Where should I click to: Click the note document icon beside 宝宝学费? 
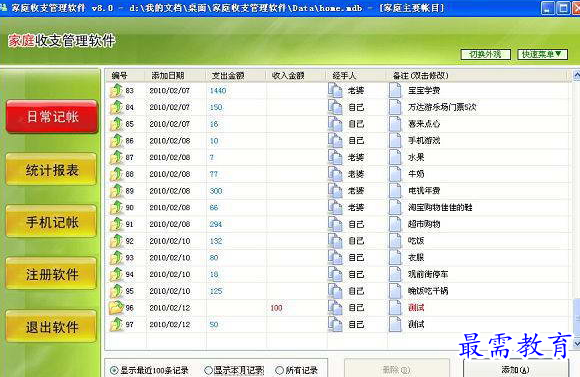(x=395, y=90)
